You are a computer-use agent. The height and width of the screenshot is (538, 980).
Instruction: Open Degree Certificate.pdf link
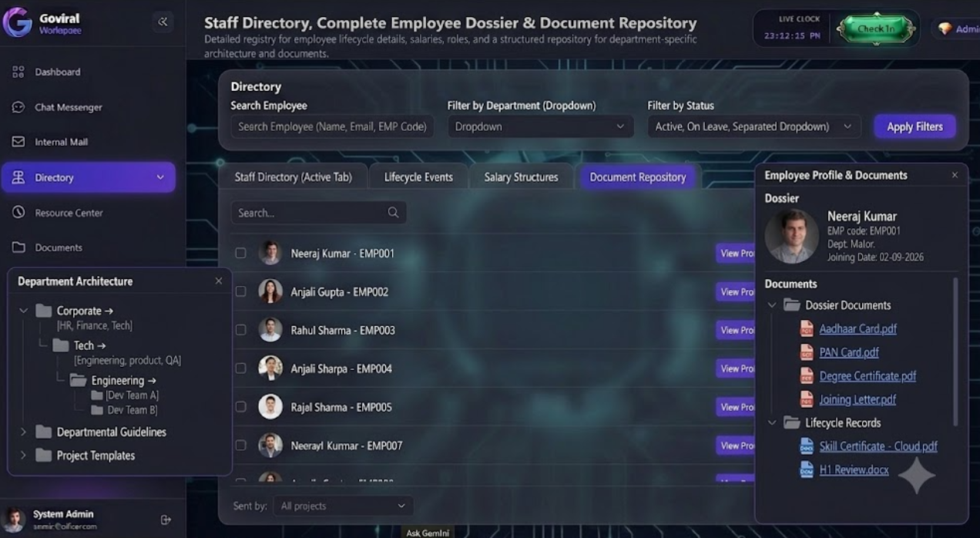[x=868, y=376]
